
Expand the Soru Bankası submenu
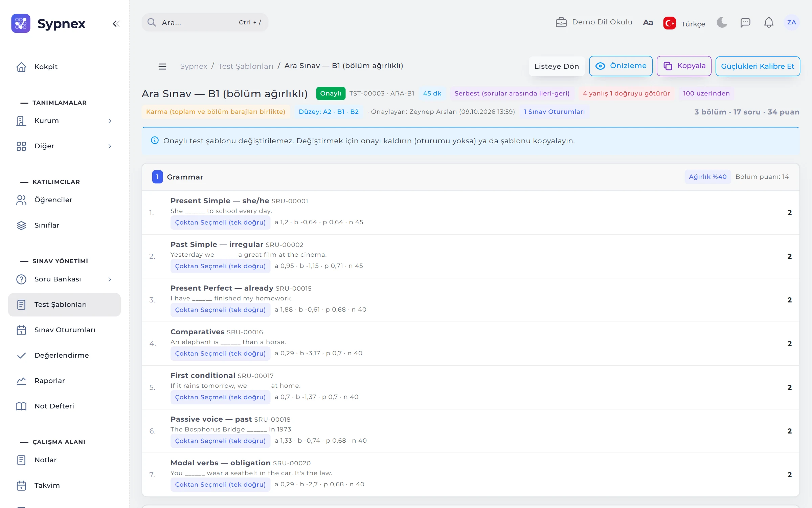(x=64, y=279)
